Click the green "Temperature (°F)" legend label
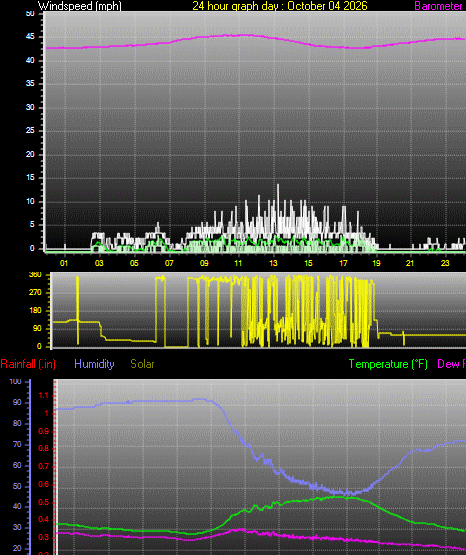466x555 pixels. pyautogui.click(x=388, y=364)
